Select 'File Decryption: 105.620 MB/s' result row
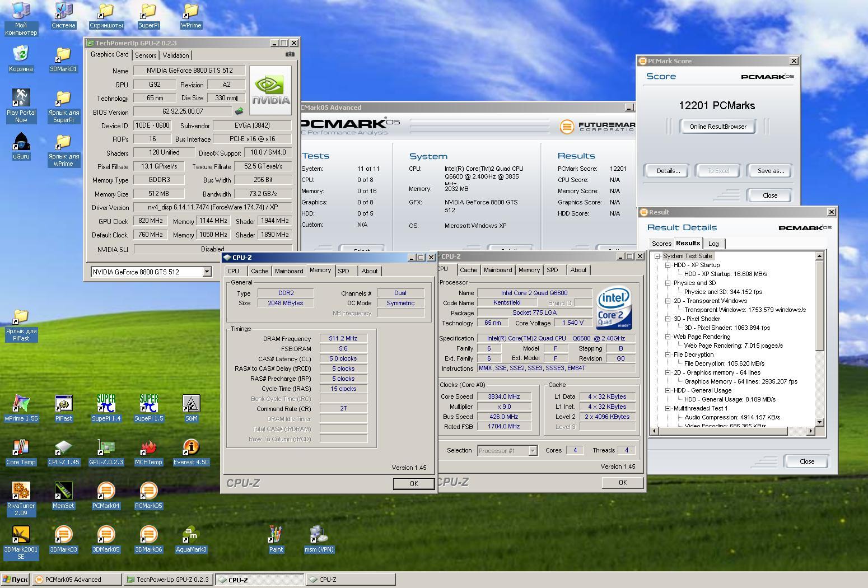The height and width of the screenshot is (588, 868). pyautogui.click(x=724, y=363)
